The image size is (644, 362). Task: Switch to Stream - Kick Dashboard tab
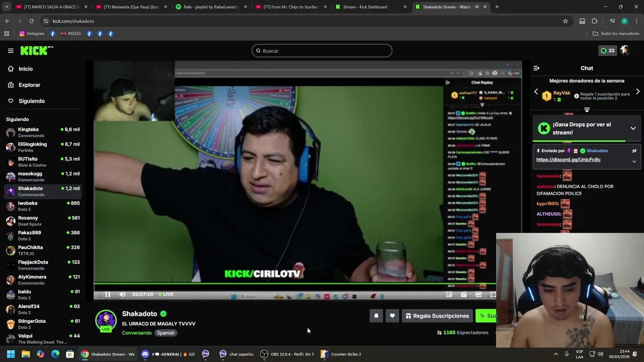click(371, 7)
